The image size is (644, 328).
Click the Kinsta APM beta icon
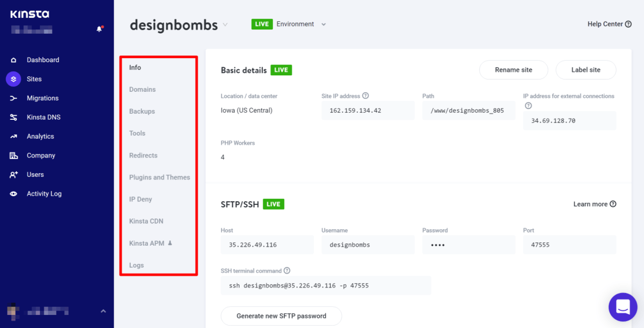(x=170, y=243)
